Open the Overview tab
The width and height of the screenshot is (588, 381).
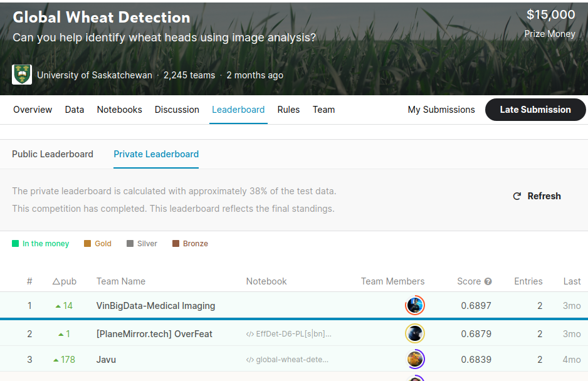(33, 110)
